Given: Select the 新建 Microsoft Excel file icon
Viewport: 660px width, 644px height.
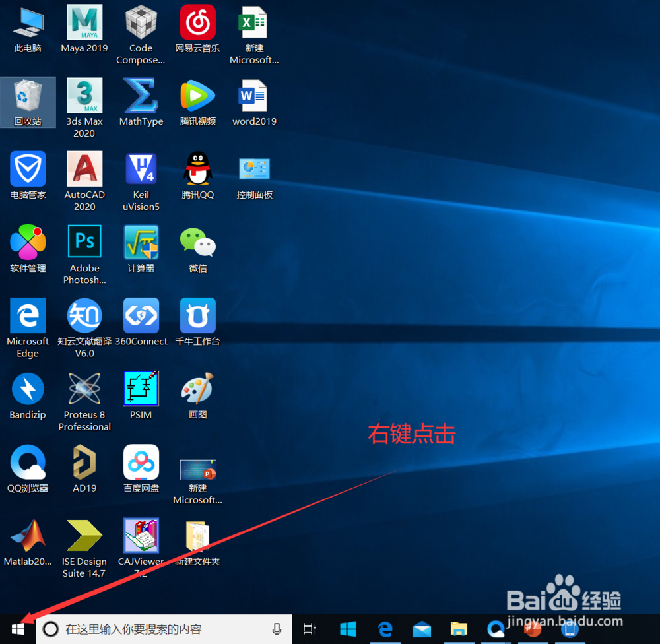Looking at the screenshot, I should [254, 34].
